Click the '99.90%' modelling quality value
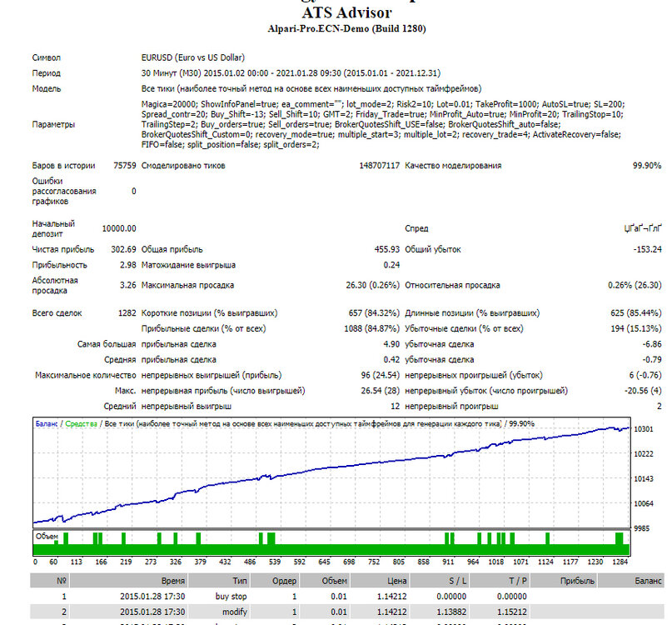This screenshot has height=625, width=672. pos(647,166)
